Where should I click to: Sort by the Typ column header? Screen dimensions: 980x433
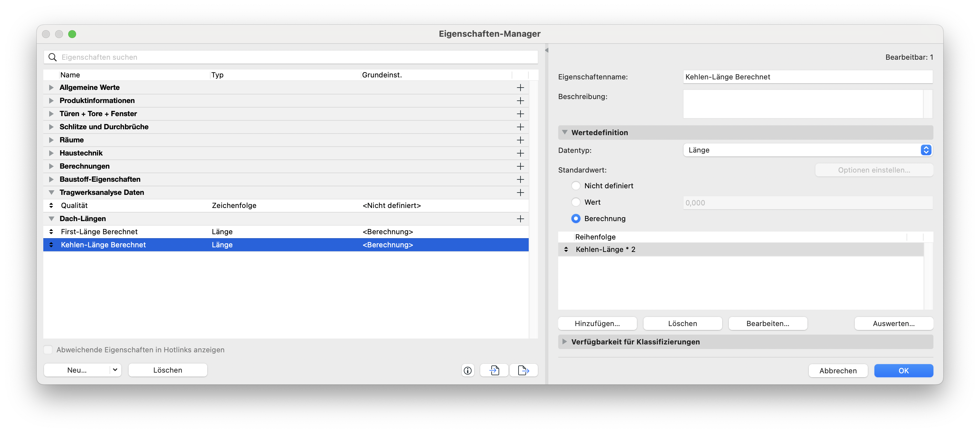coord(285,75)
